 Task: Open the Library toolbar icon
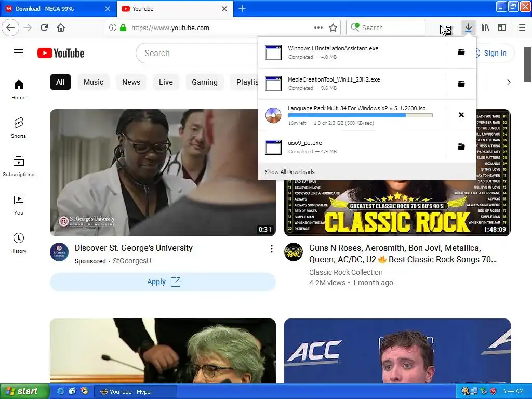click(485, 28)
